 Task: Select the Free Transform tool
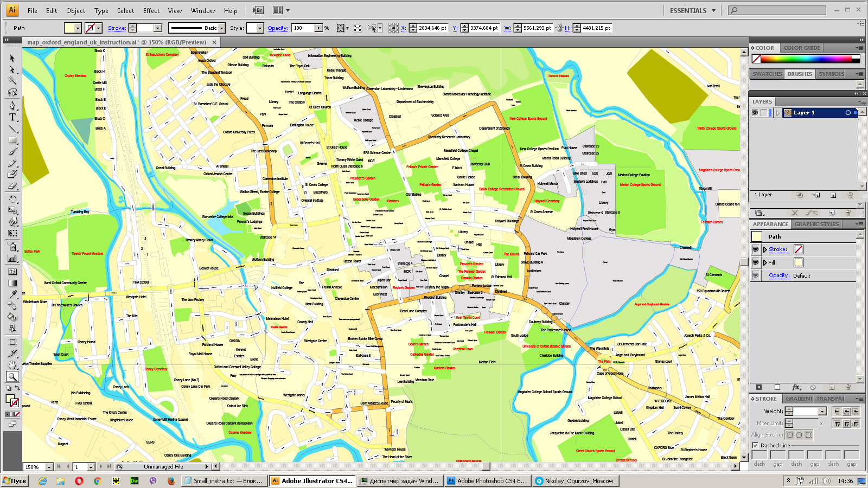coord(12,233)
